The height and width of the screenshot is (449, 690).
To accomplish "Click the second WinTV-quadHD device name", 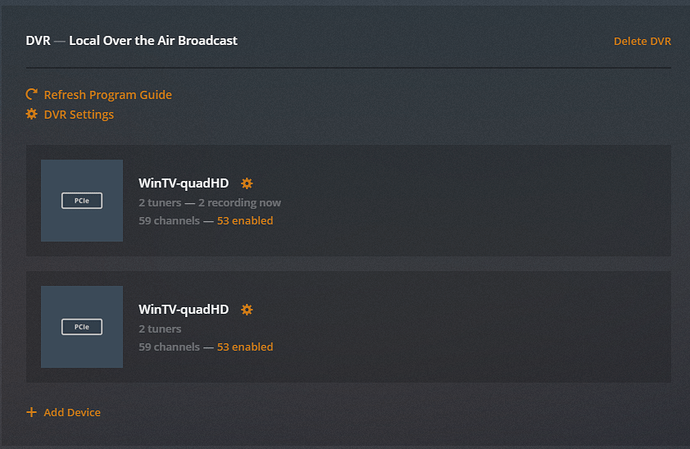I will [x=183, y=310].
